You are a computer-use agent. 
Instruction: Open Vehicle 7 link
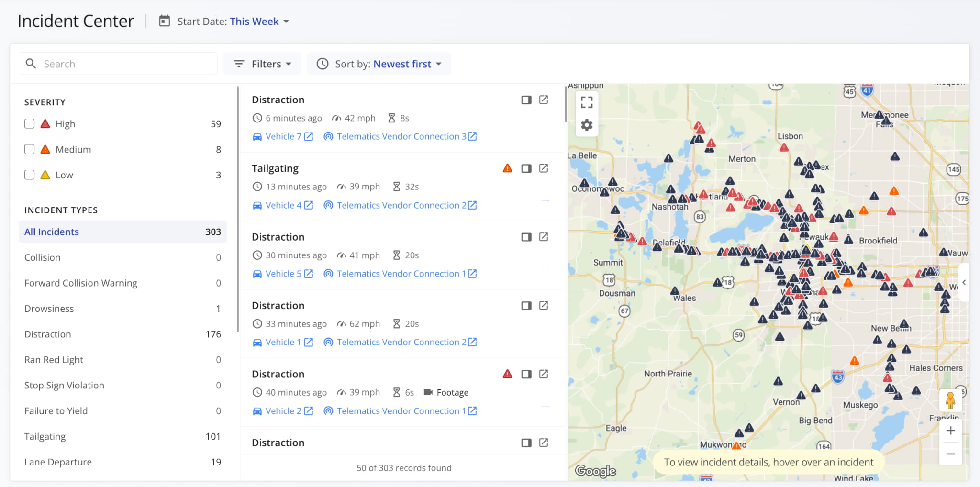(x=283, y=136)
